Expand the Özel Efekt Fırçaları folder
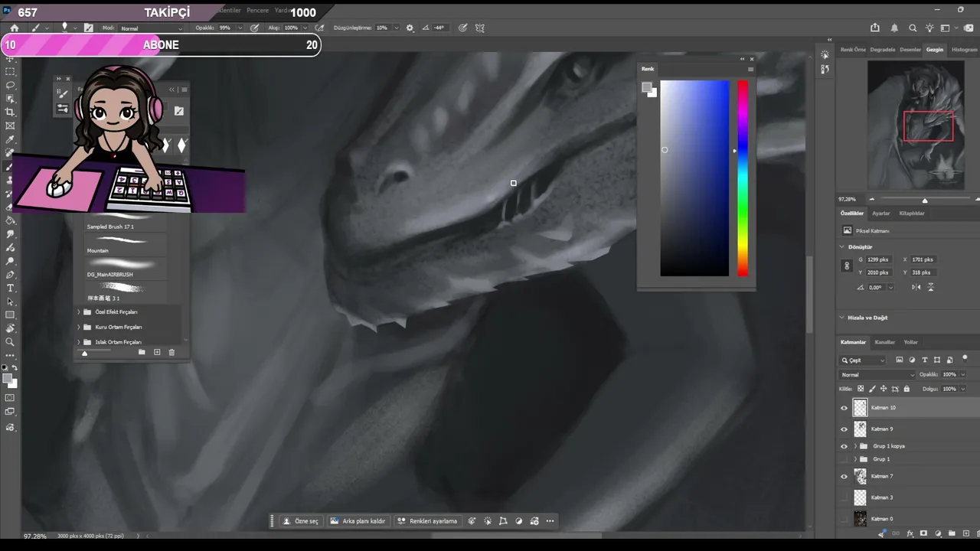 (78, 312)
